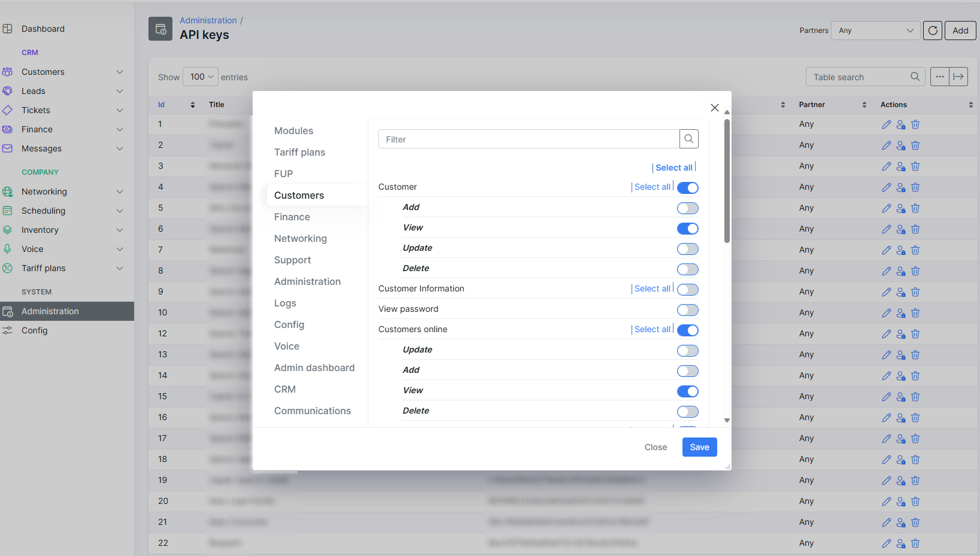Image resolution: width=980 pixels, height=556 pixels.
Task: Click the edit pencil icon for row 5
Action: (886, 208)
